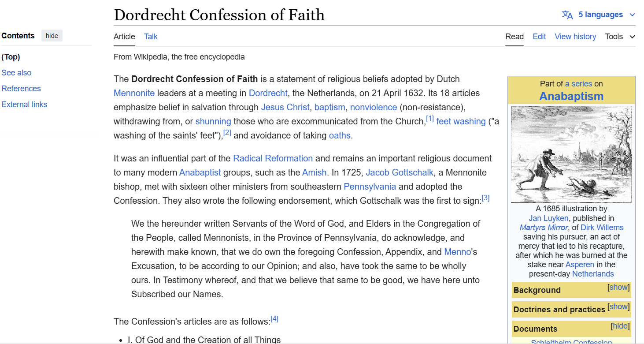Image resolution: width=644 pixels, height=344 pixels.
Task: Open citation footnote 3
Action: pyautogui.click(x=485, y=198)
